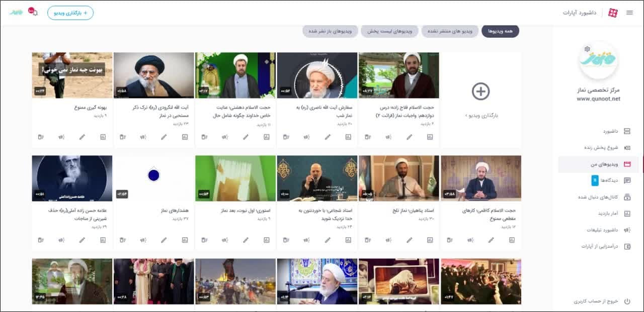Click the Aparat logo icon in header

(613, 13)
